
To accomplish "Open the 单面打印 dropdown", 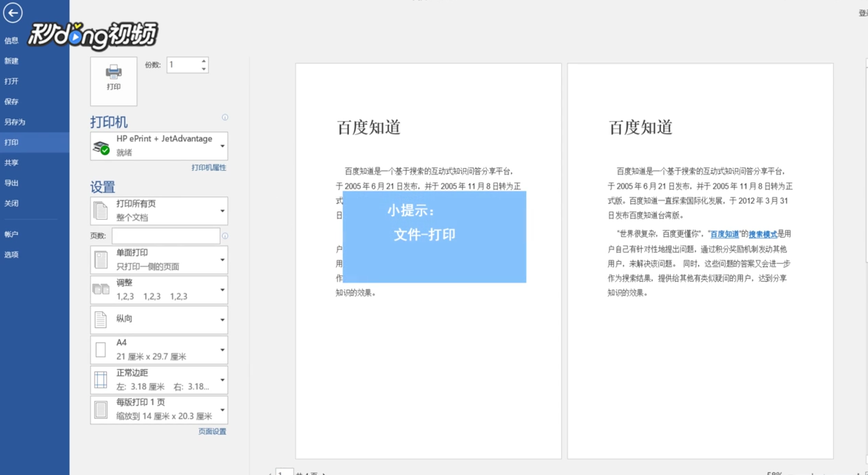I will tap(159, 260).
